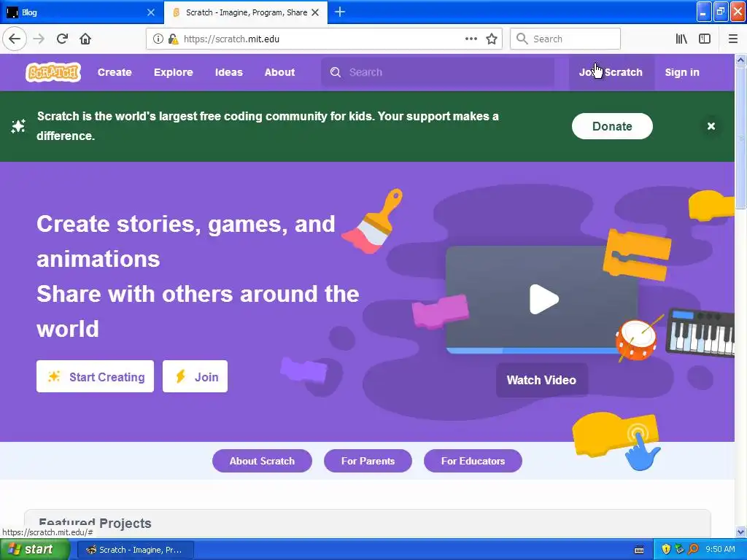Click the Donate button
This screenshot has width=747, height=560.
tap(612, 126)
